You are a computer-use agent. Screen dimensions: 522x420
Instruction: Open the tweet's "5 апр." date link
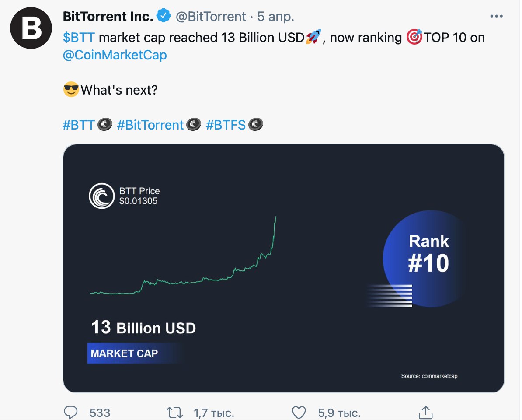[275, 17]
